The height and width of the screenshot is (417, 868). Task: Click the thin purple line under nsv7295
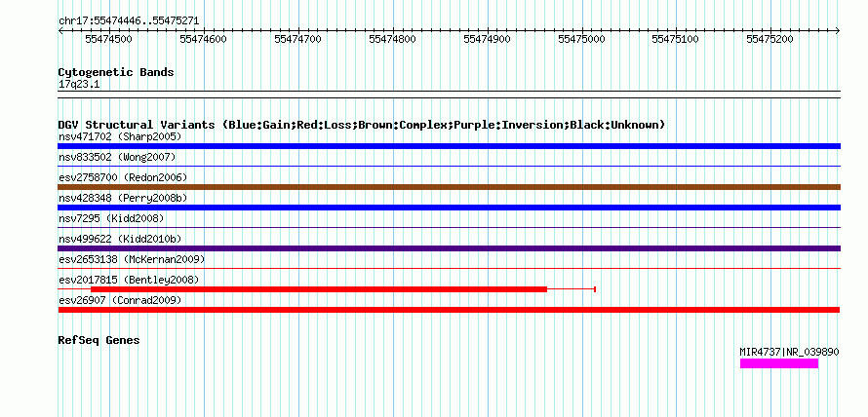[449, 227]
